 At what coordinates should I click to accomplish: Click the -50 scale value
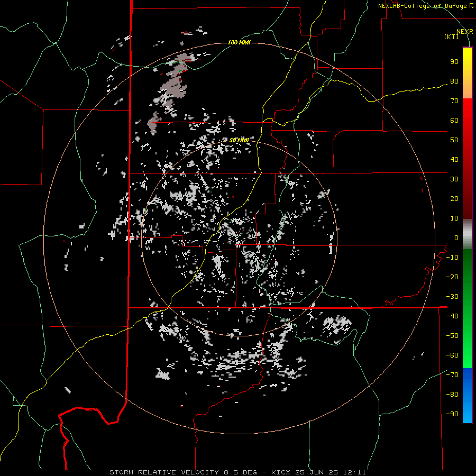pos(452,336)
